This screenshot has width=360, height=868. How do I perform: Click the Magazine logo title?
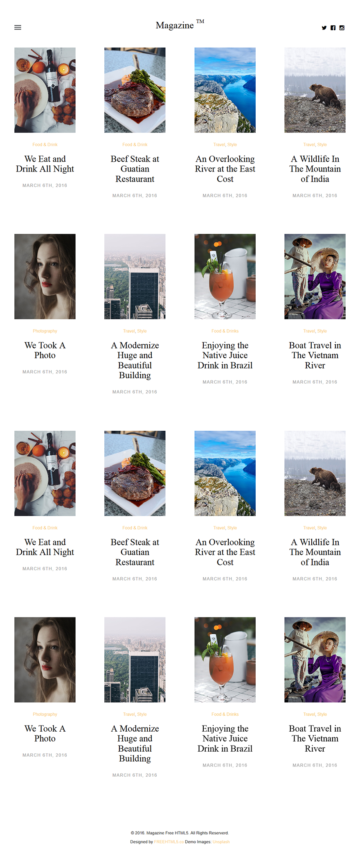(175, 25)
